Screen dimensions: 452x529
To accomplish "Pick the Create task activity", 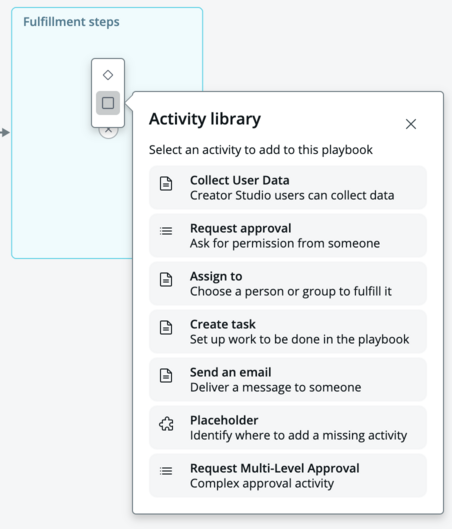I will (x=288, y=331).
